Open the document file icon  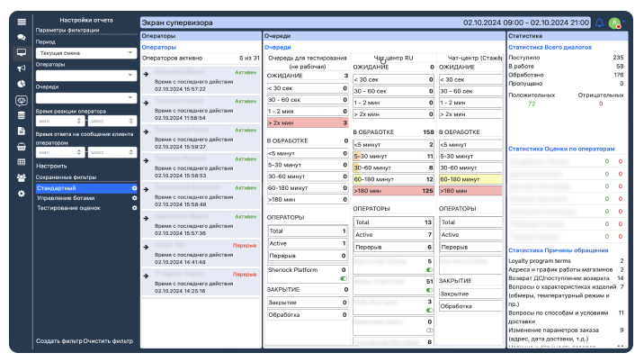(22, 131)
